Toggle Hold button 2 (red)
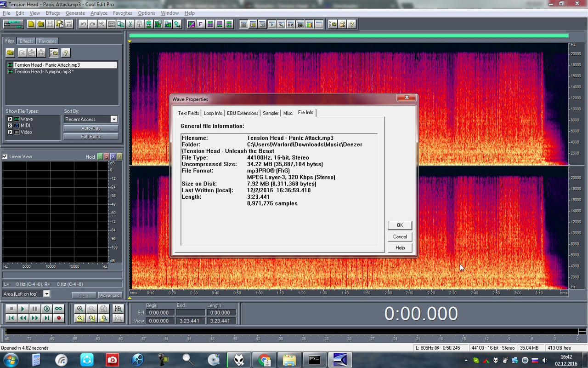The image size is (588, 368). (106, 157)
